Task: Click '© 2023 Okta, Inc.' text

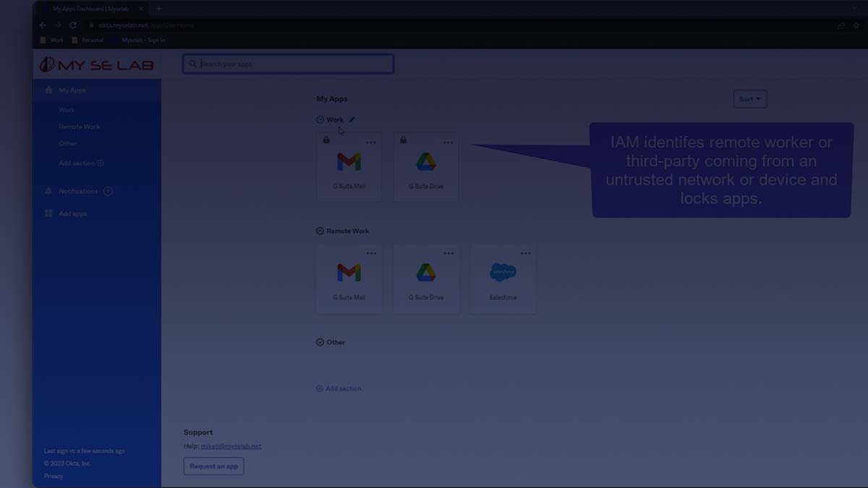Action: tap(68, 463)
